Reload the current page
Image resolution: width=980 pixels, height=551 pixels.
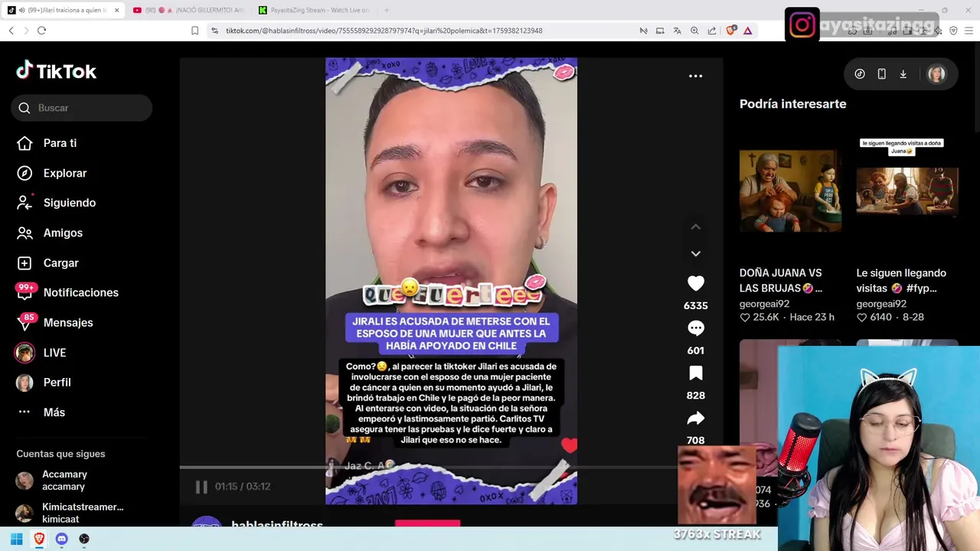click(42, 31)
